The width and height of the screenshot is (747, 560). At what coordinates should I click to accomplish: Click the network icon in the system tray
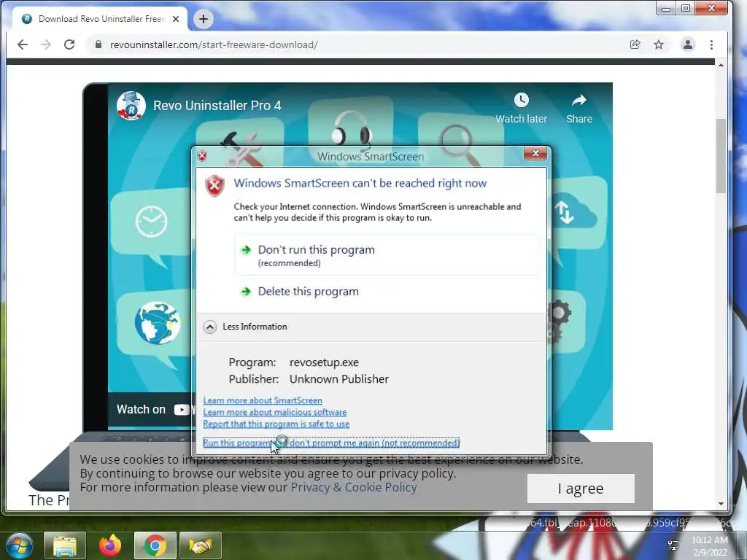point(673,545)
